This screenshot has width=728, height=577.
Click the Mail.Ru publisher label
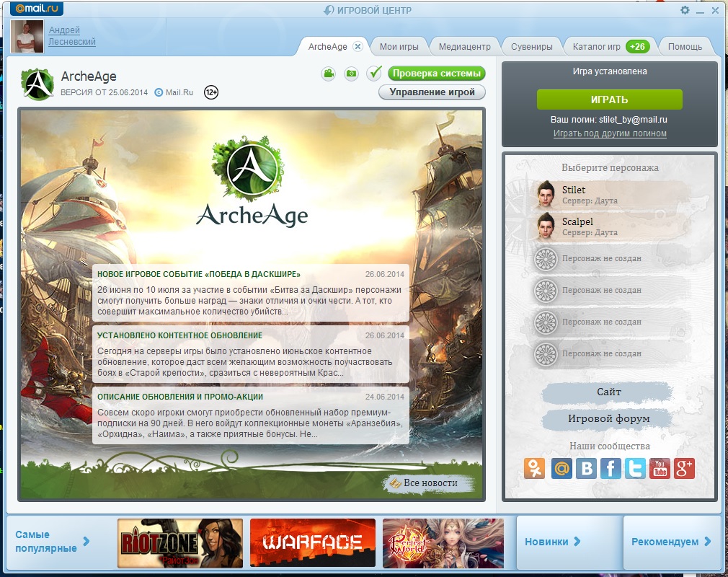coord(174,92)
